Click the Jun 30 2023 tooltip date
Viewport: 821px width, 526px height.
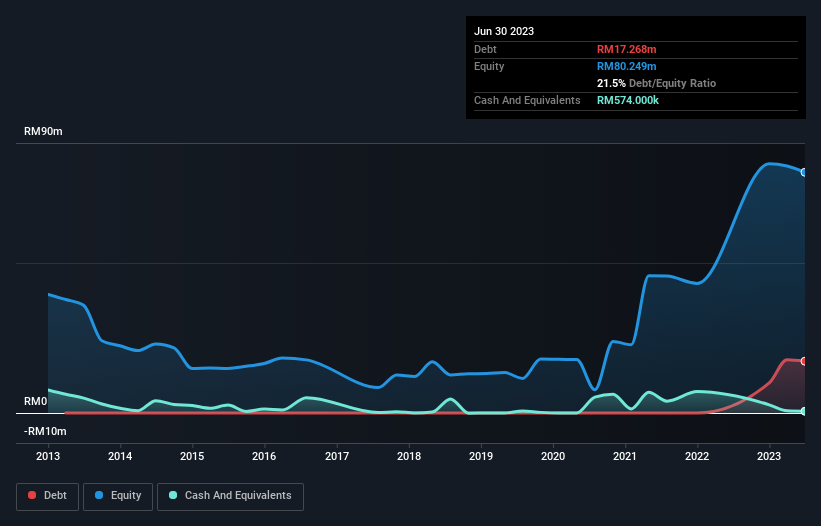coord(504,31)
